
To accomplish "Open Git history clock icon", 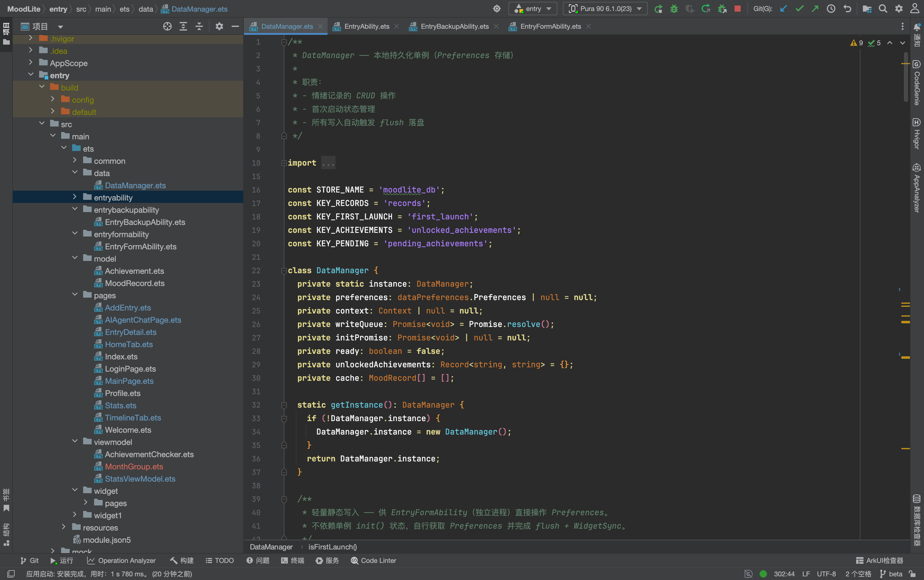I will point(831,9).
